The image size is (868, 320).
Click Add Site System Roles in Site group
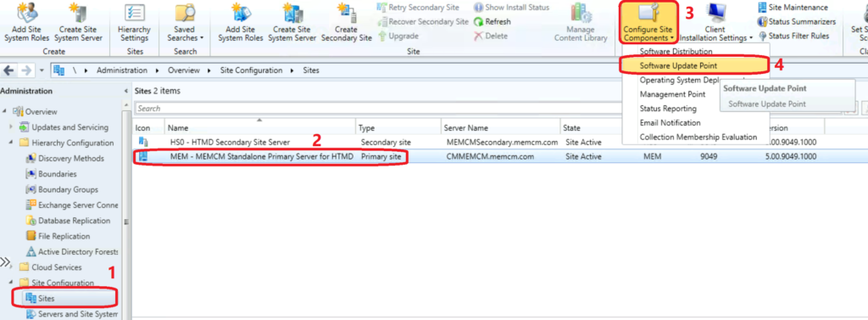[x=240, y=22]
